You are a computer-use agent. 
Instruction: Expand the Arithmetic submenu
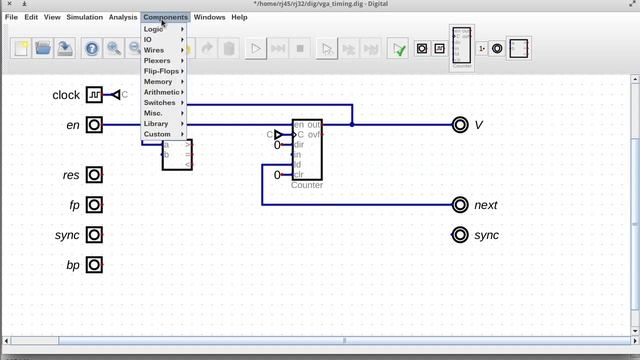(x=164, y=92)
